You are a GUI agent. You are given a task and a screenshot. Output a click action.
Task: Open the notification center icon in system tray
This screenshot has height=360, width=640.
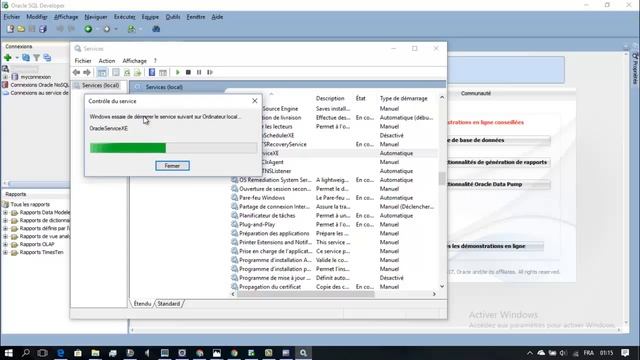(x=625, y=353)
